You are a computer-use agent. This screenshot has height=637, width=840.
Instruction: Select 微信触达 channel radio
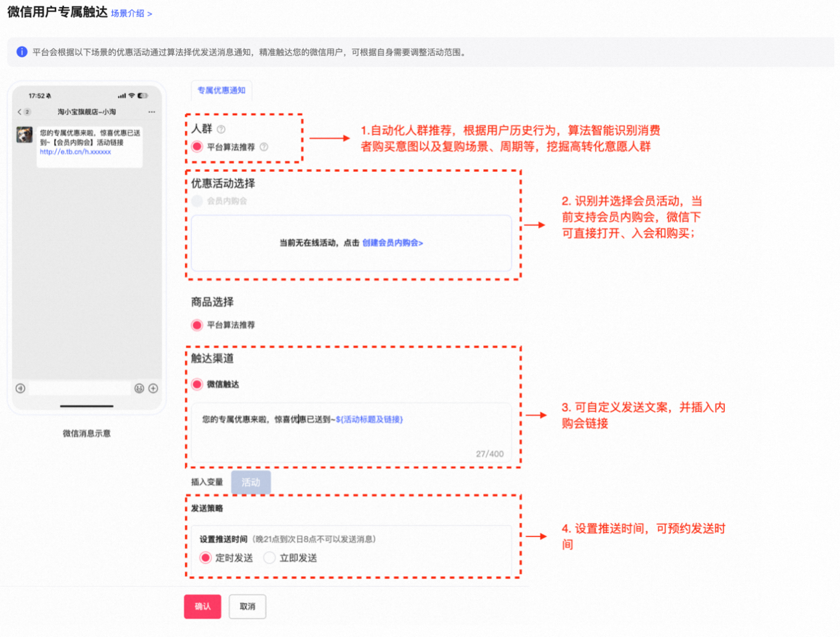coord(198,384)
